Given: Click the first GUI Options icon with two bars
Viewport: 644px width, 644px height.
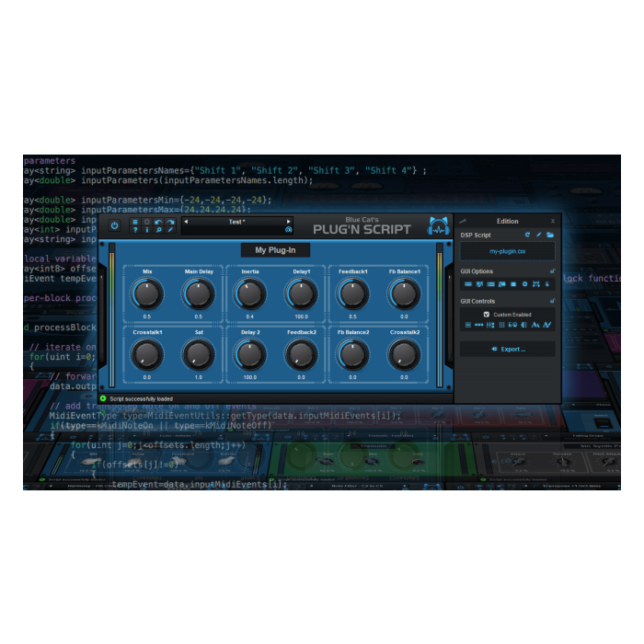Looking at the screenshot, I should coord(467,284).
